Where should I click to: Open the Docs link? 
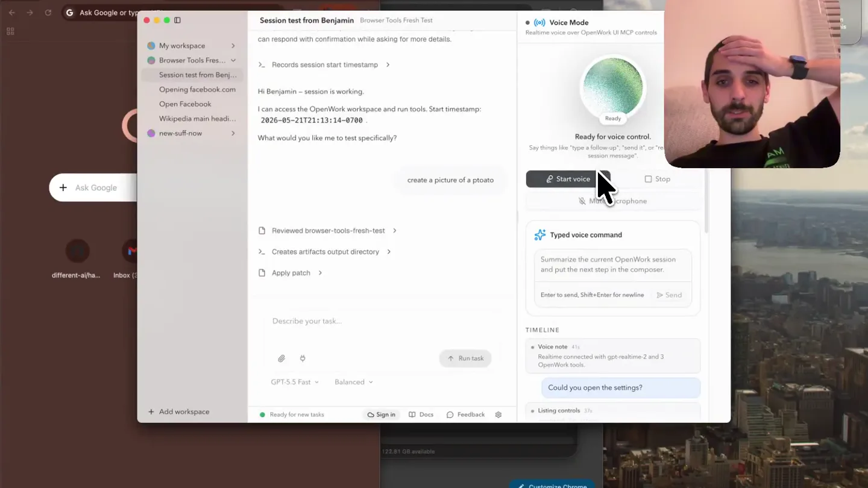pos(421,414)
